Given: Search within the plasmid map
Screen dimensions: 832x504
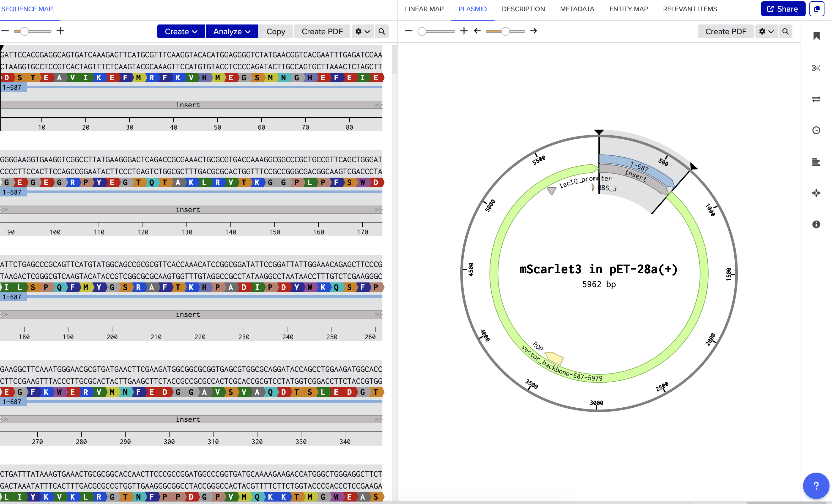Looking at the screenshot, I should point(786,31).
